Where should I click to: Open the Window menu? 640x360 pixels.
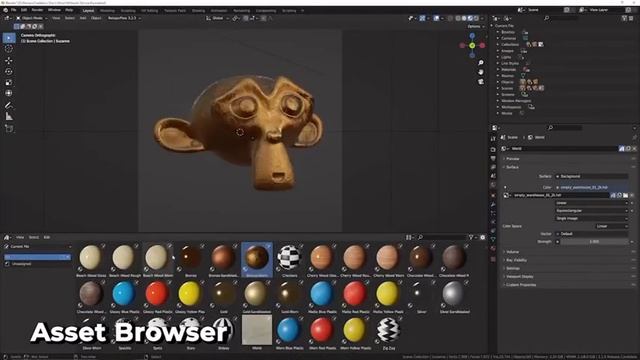(x=54, y=10)
